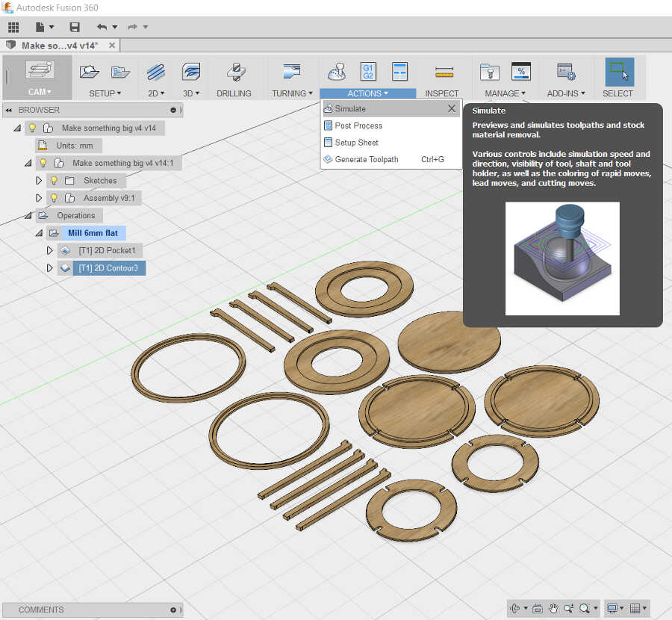672x620 pixels.
Task: Open the data panel grid icon
Action: [x=13, y=27]
